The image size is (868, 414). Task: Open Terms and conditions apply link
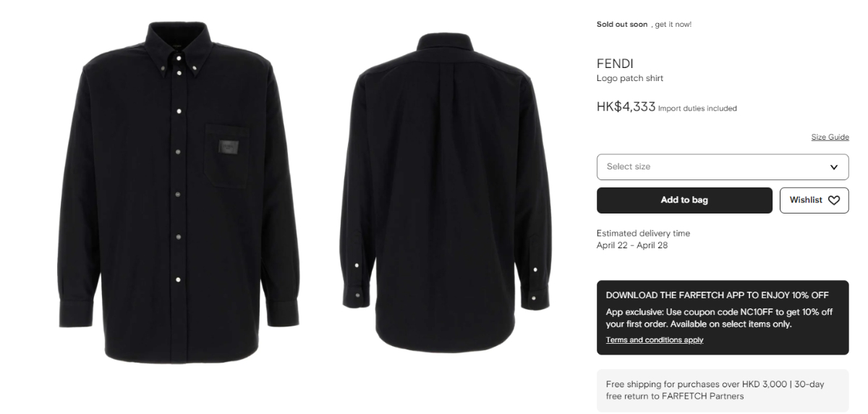pos(655,340)
